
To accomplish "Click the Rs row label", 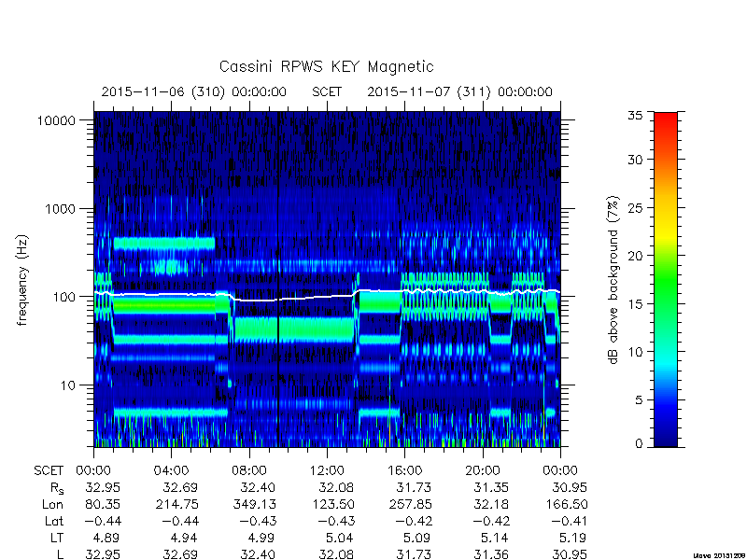I will tap(56, 488).
